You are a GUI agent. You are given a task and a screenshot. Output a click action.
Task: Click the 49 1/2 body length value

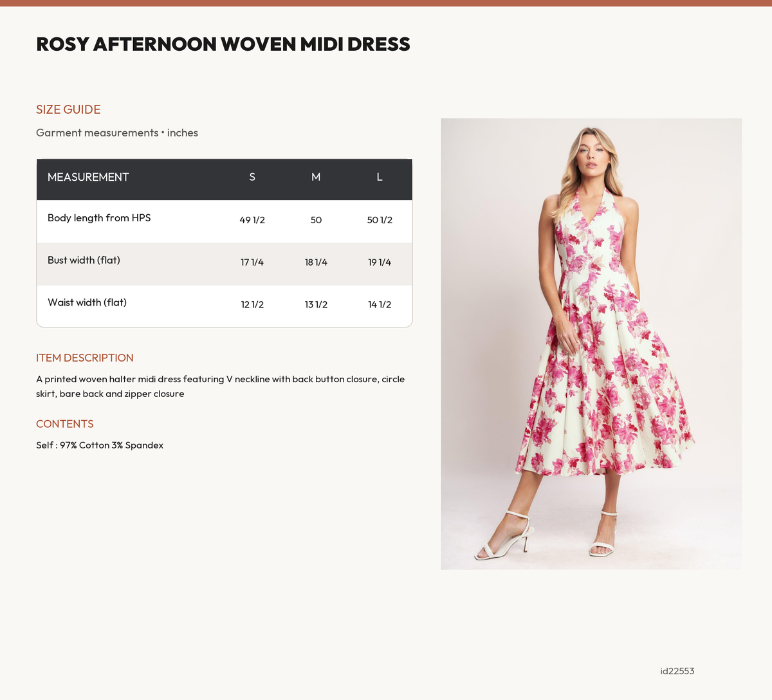tap(252, 220)
